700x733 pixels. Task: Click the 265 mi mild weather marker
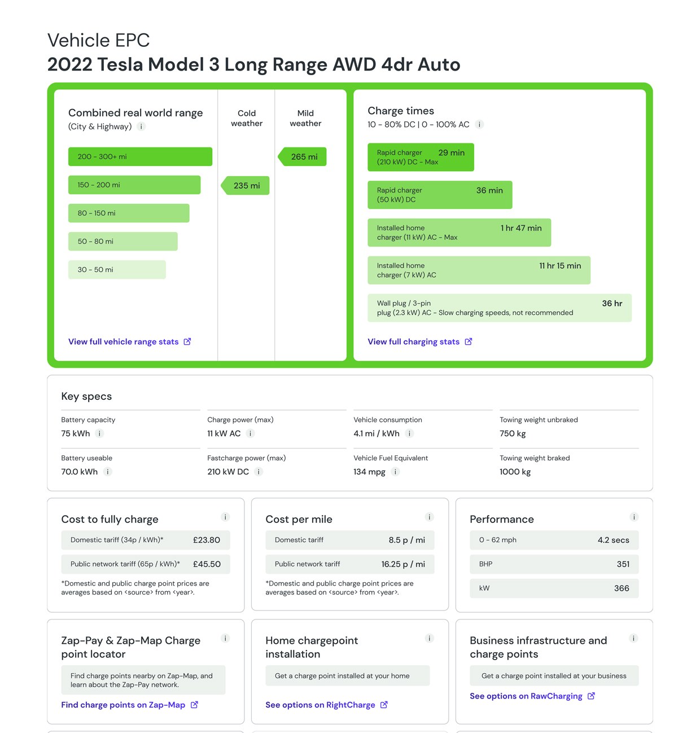point(302,156)
